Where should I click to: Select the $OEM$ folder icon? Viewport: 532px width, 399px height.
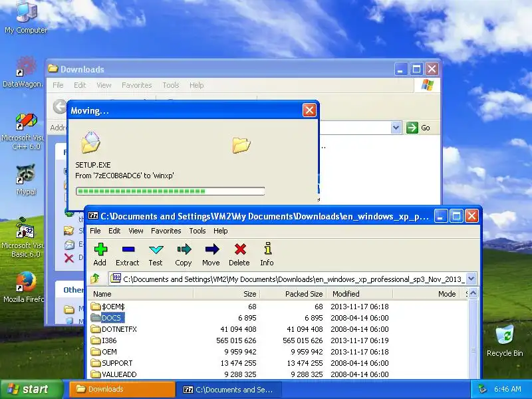click(96, 307)
